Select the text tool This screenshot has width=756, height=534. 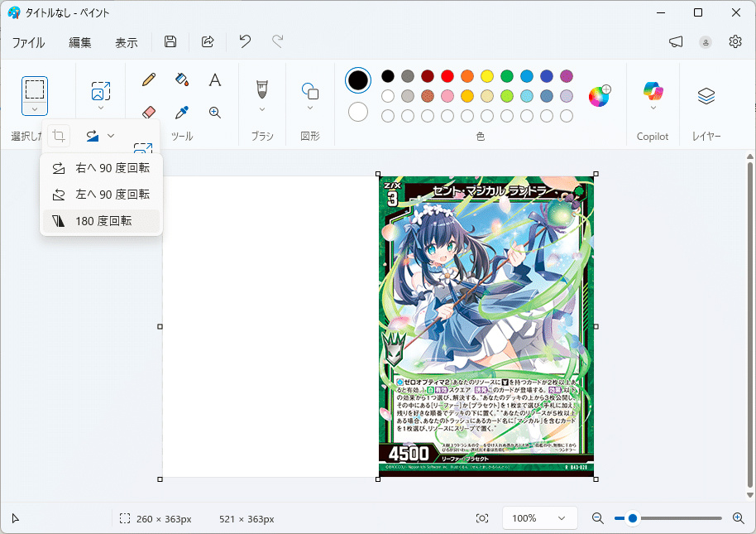tap(215, 79)
